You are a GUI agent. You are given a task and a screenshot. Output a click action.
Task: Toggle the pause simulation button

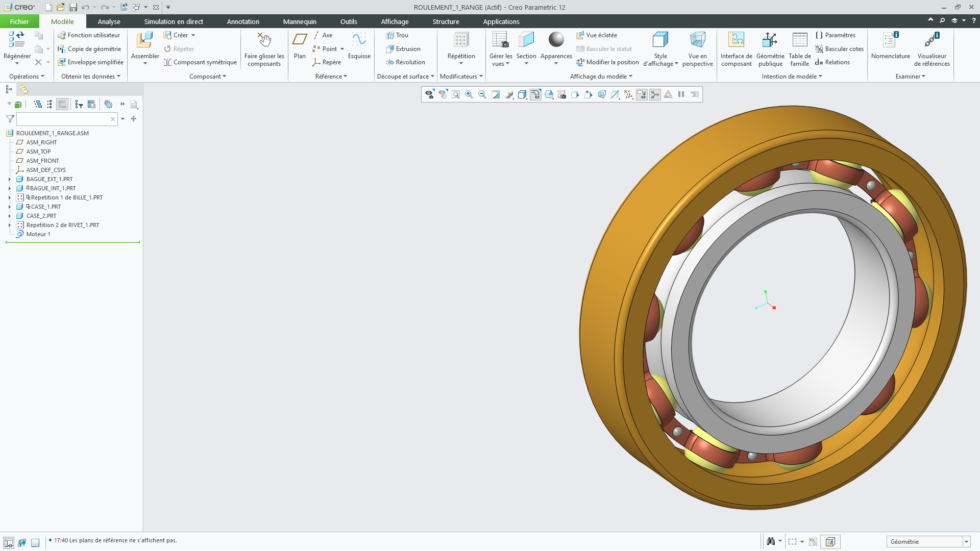coord(681,94)
